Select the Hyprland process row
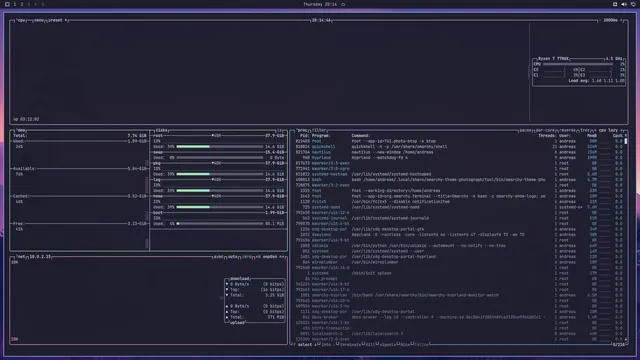This screenshot has height=360, width=640. pyautogui.click(x=459, y=158)
